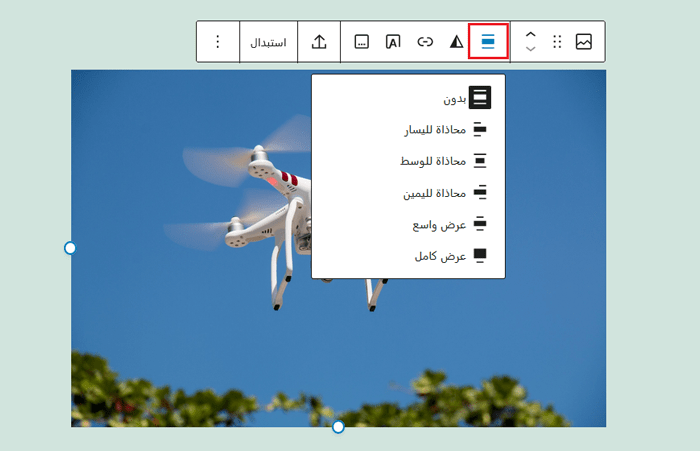Click the bottom-edge image resize handle
The width and height of the screenshot is (700, 451).
(338, 427)
